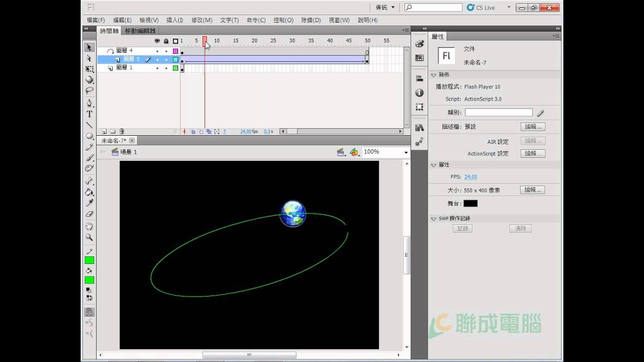This screenshot has height=362, width=644.
Task: Open the Align panel icon
Action: click(x=419, y=78)
